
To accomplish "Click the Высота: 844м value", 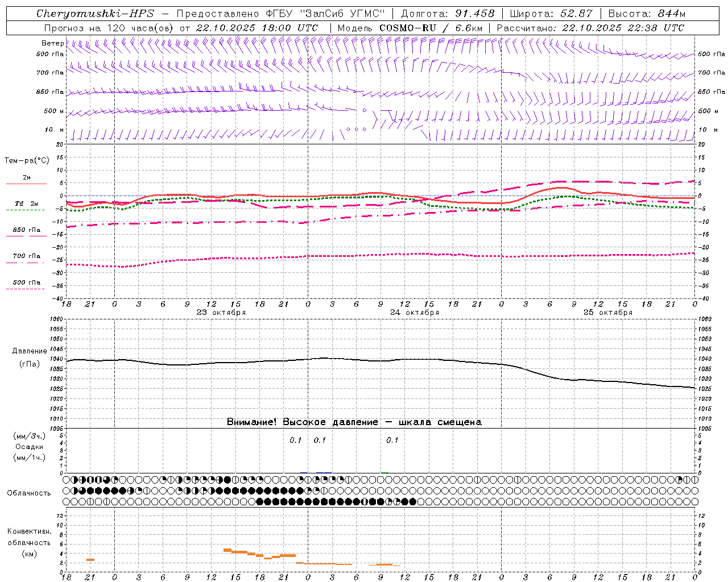I will [x=647, y=14].
